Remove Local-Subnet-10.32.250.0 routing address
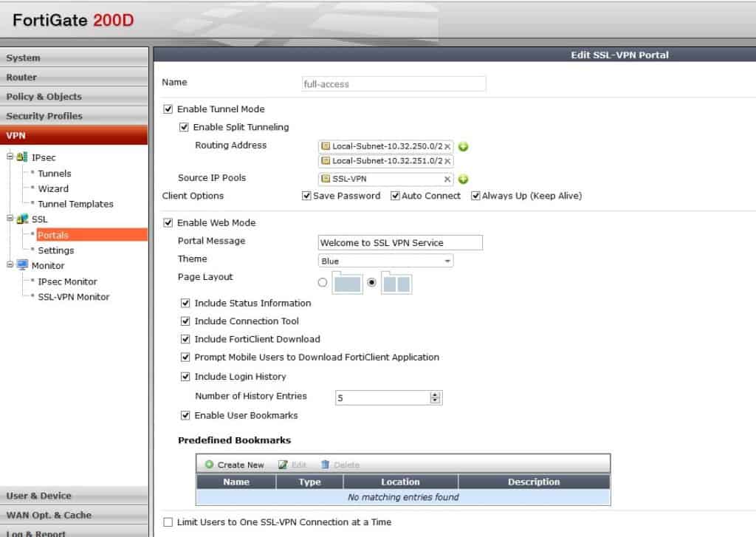Screen dimensions: 756x537 [447, 146]
